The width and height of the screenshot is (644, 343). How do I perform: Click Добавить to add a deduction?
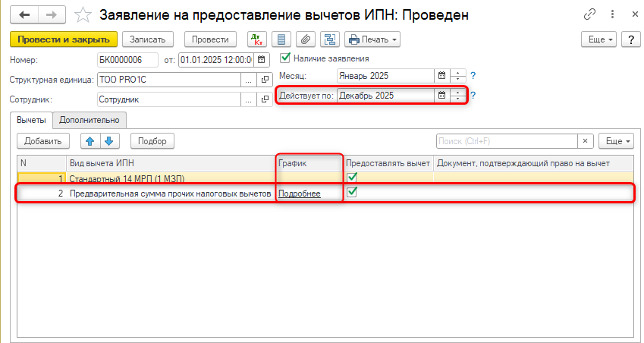point(43,141)
